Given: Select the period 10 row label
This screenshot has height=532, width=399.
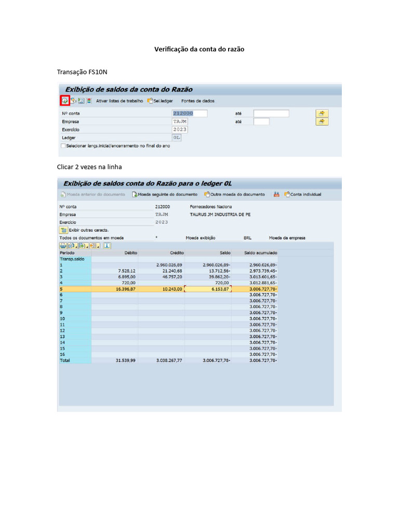Looking at the screenshot, I should coord(75,318).
